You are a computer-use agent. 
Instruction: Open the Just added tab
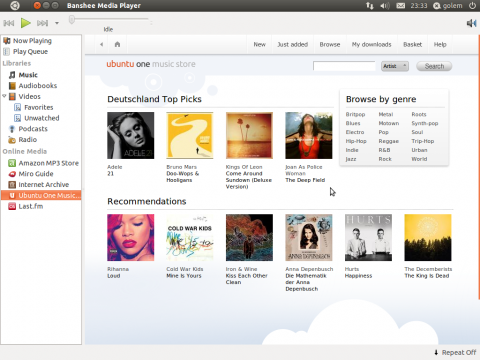pos(292,44)
